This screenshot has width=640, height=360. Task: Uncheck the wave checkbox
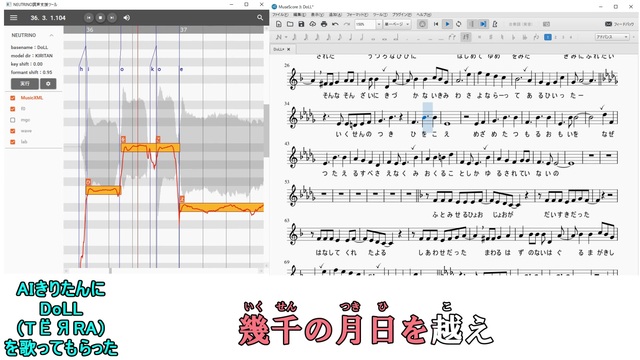click(x=13, y=131)
